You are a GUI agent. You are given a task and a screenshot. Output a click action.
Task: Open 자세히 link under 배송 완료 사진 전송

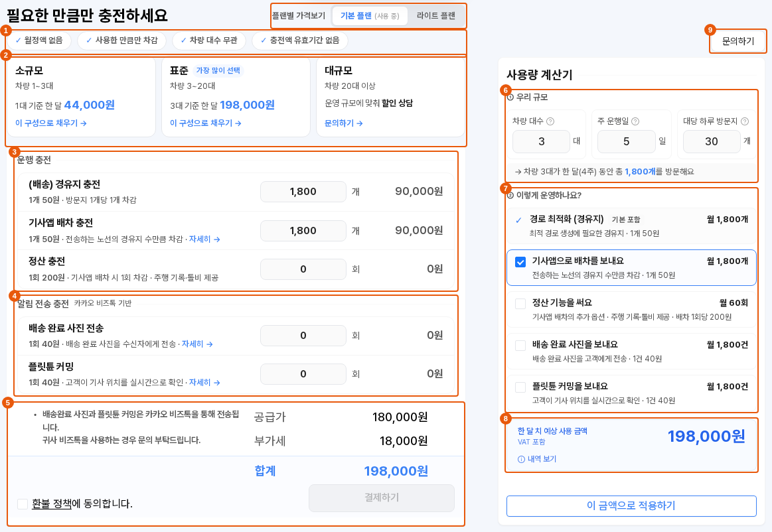(x=197, y=344)
